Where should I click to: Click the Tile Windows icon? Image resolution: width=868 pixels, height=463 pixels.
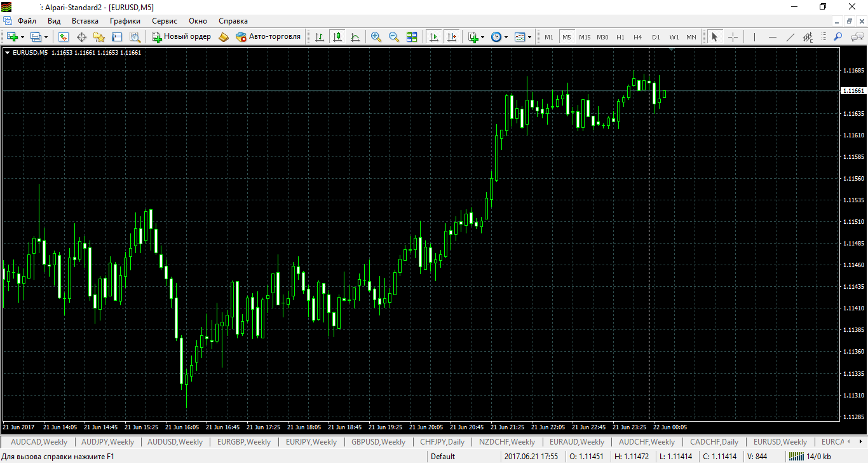pyautogui.click(x=412, y=37)
